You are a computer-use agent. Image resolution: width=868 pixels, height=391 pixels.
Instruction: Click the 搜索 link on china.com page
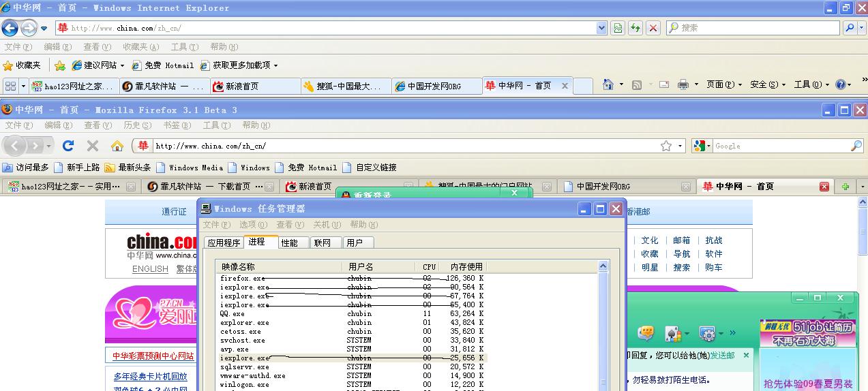coord(682,268)
